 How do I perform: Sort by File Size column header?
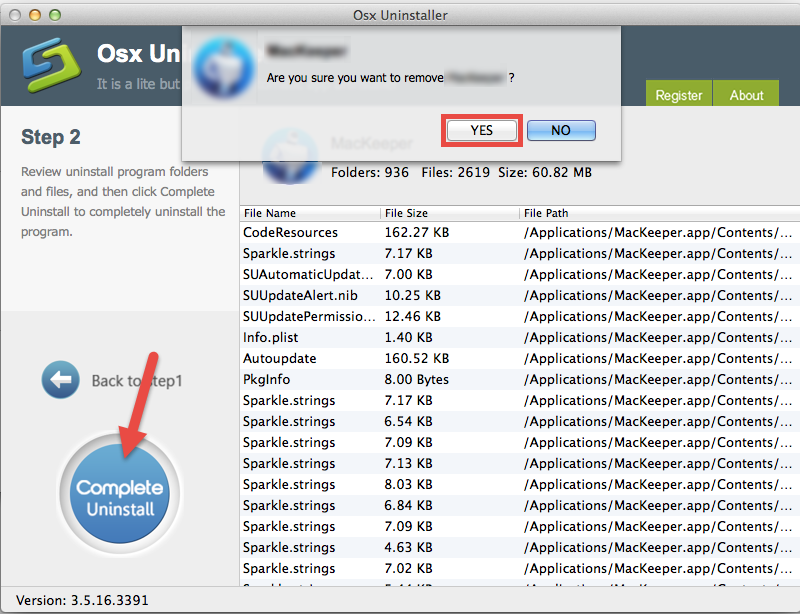point(449,213)
